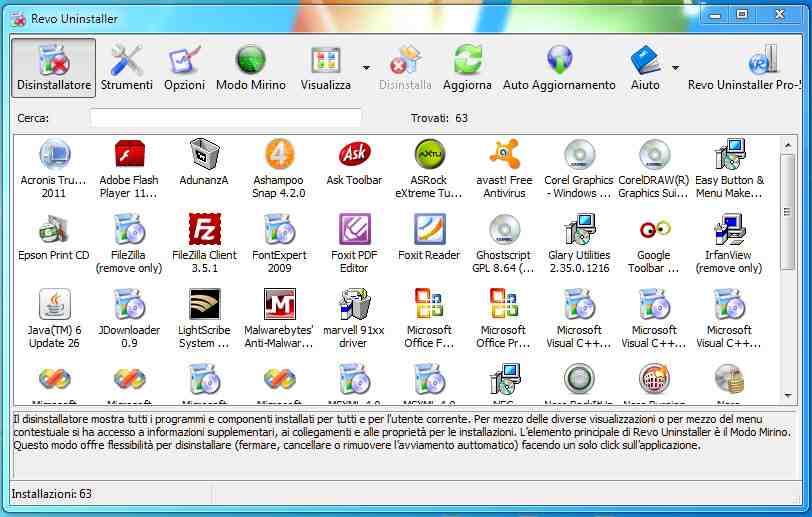Maximize the Revo Uninstaller window
This screenshot has width=812, height=517.
pos(742,15)
